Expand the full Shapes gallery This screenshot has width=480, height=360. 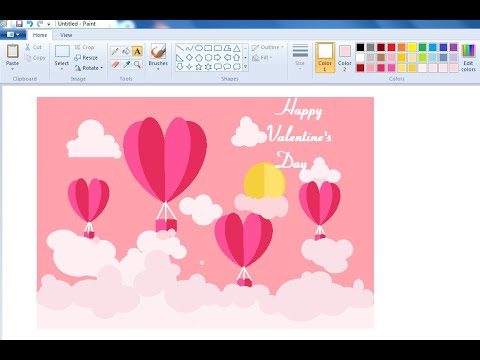(245, 67)
